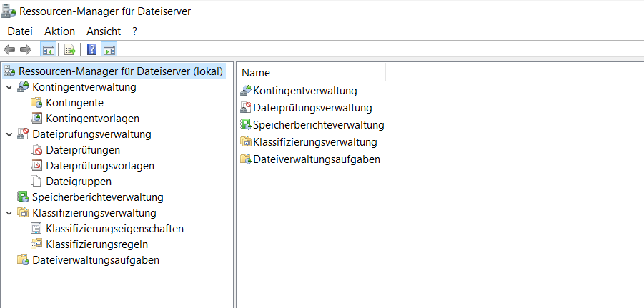Collapse the Klassifizierungsverwaltung tree node

(x=9, y=213)
